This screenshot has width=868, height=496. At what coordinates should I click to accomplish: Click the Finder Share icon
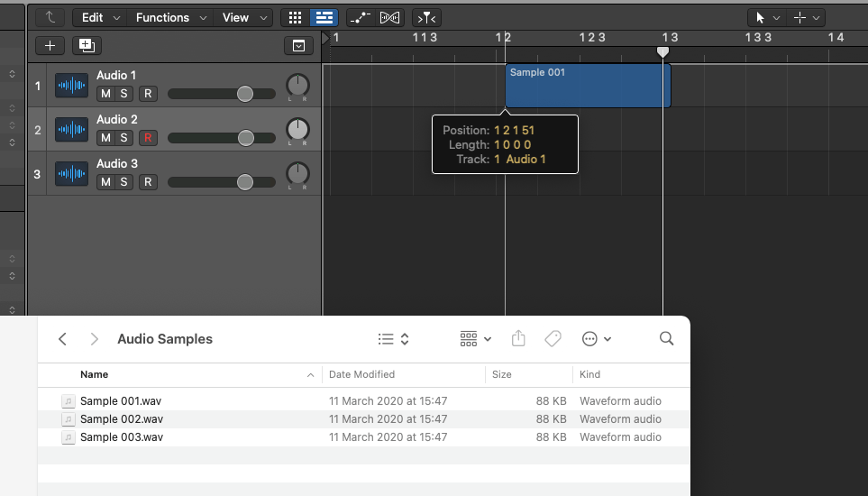518,339
